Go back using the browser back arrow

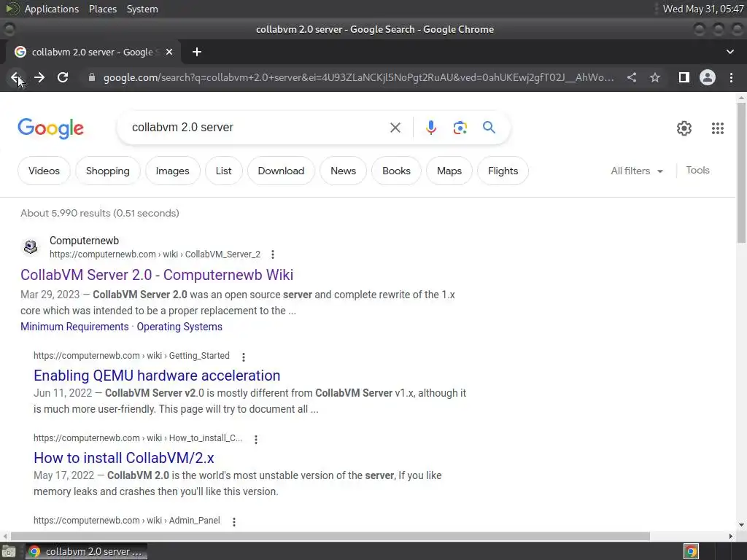[x=15, y=77]
